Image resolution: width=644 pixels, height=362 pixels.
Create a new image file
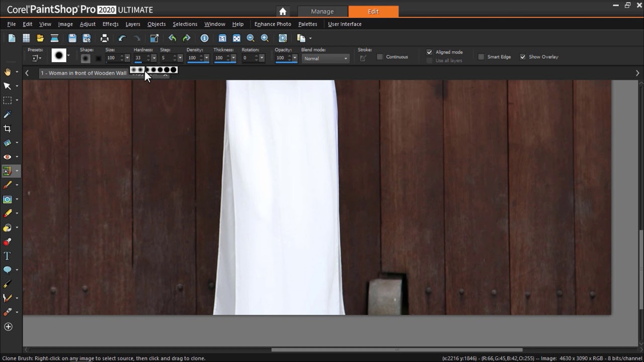tap(12, 38)
